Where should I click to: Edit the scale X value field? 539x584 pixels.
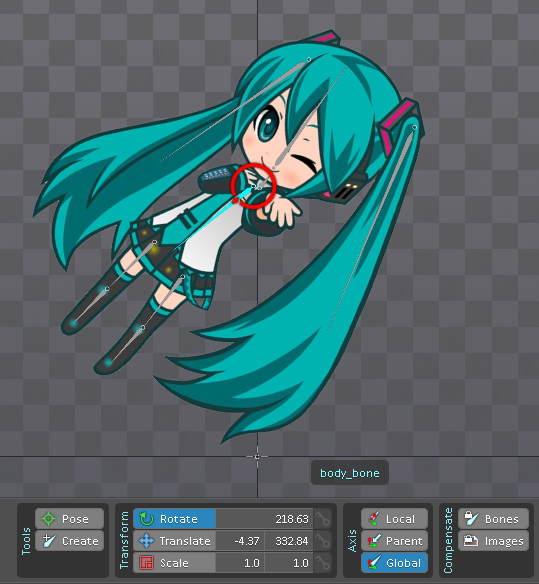click(240, 563)
